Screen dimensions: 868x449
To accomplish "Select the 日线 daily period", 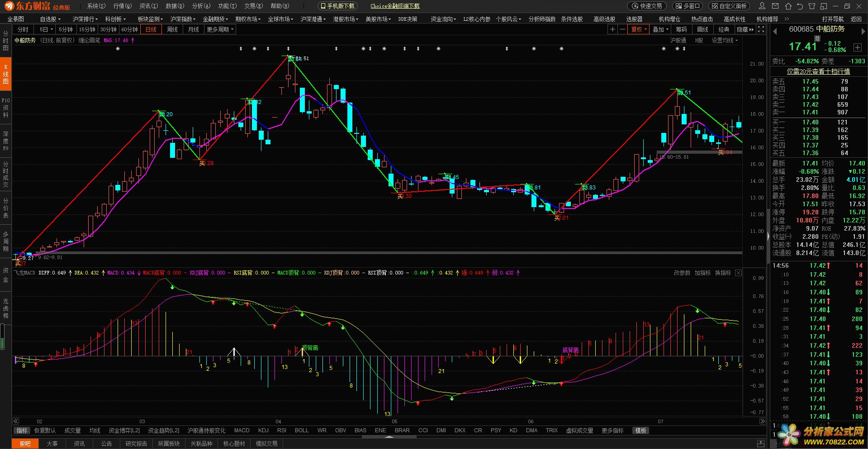I will point(151,29).
